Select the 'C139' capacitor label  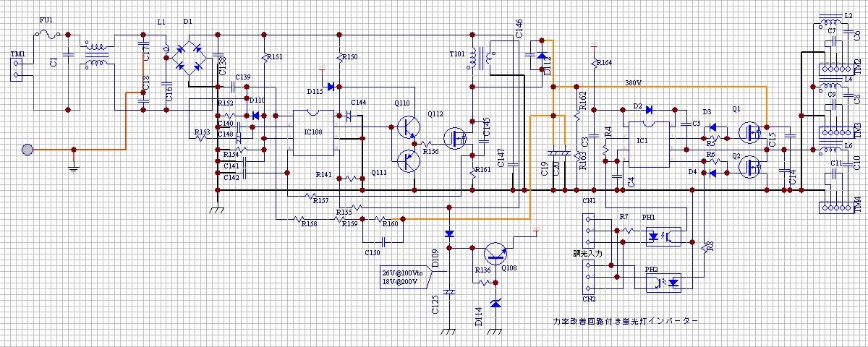[x=243, y=77]
